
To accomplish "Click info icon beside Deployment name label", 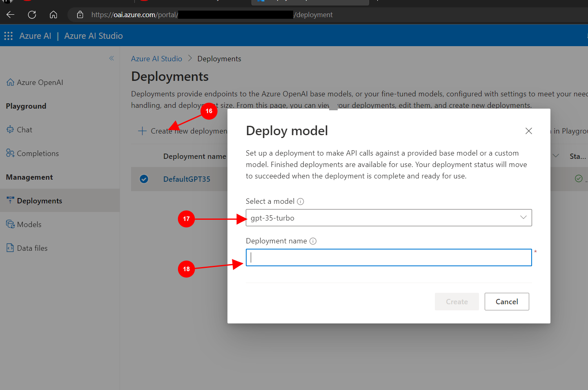I will 313,241.
